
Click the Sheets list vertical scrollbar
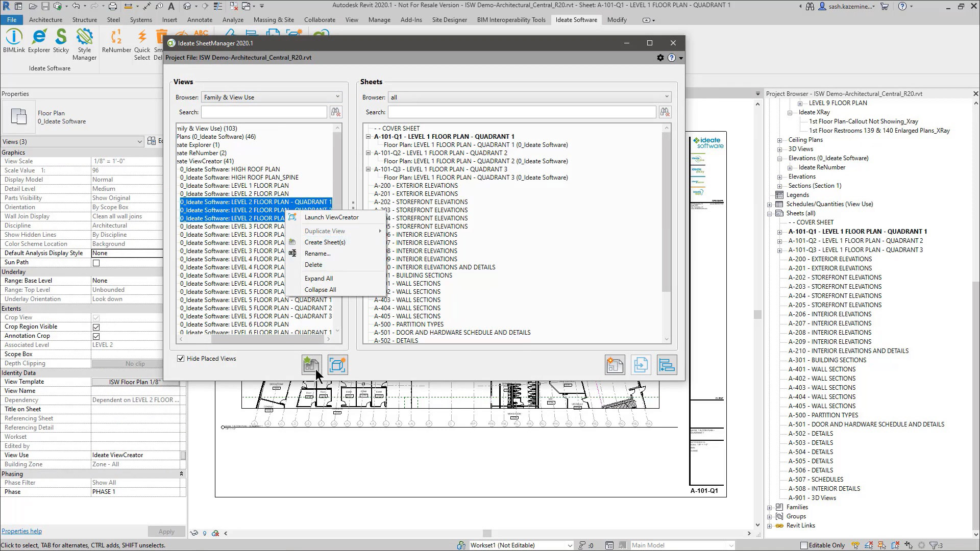tap(666, 212)
